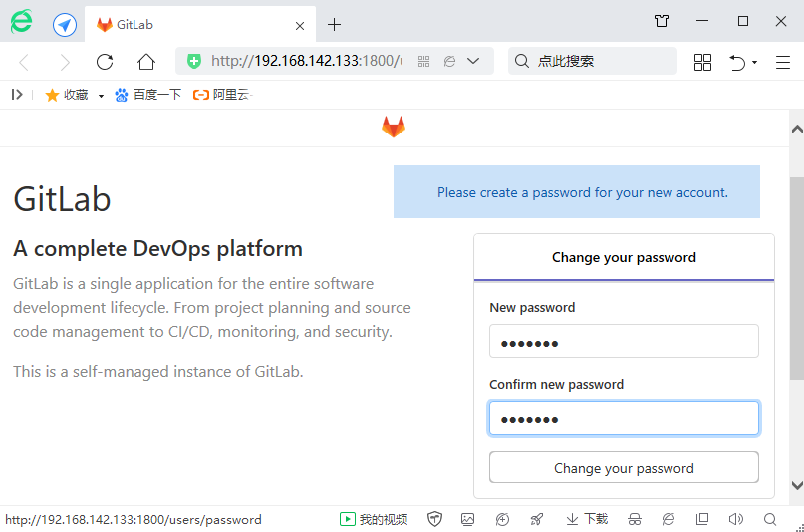Reload the current page

(x=105, y=62)
